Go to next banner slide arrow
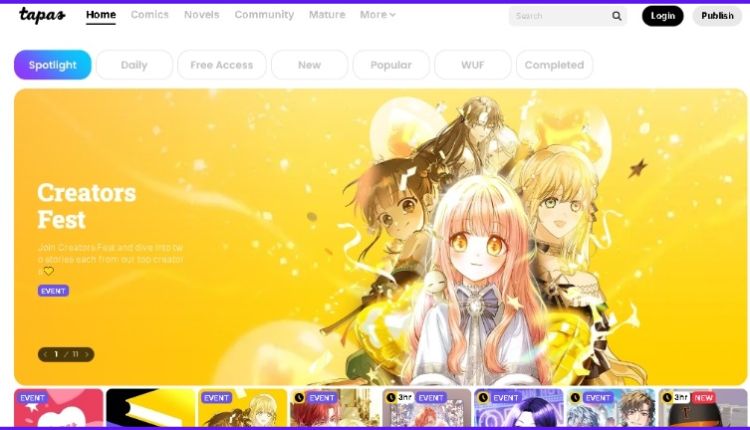 [x=87, y=354]
